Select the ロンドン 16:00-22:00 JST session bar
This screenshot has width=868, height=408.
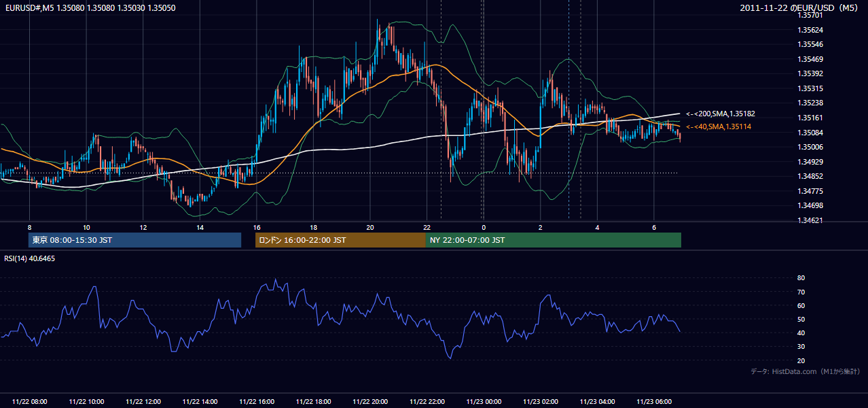pos(340,240)
